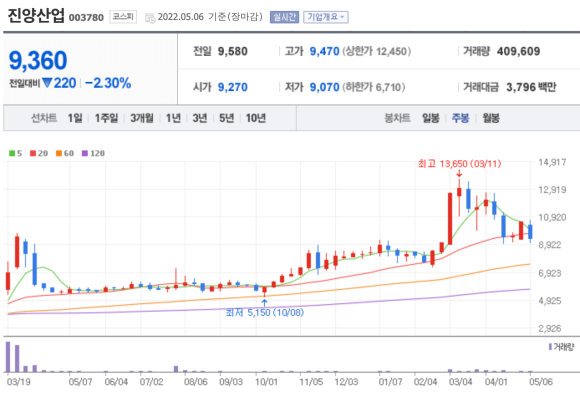
Task: Switch to 일봉 daily candle chart
Action: tap(431, 118)
